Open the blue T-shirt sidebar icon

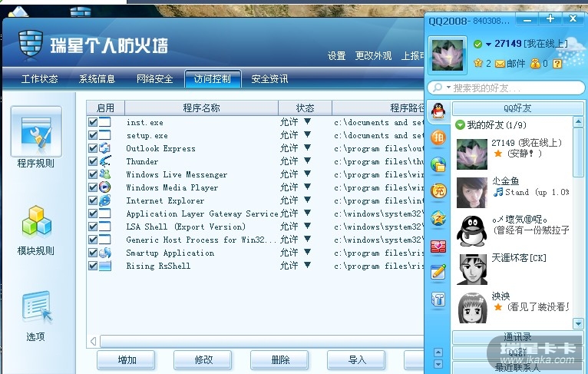[438, 300]
